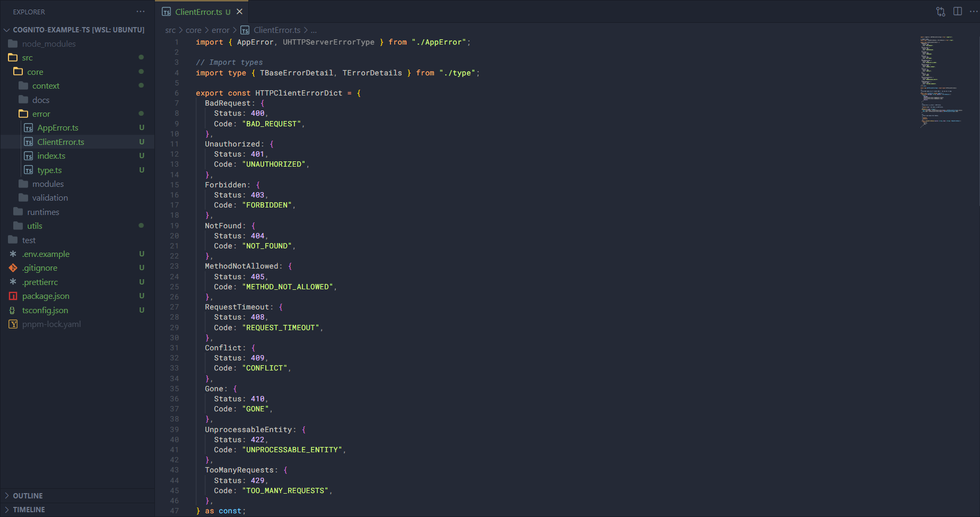980x517 pixels.
Task: Open the package.json file
Action: click(x=46, y=296)
